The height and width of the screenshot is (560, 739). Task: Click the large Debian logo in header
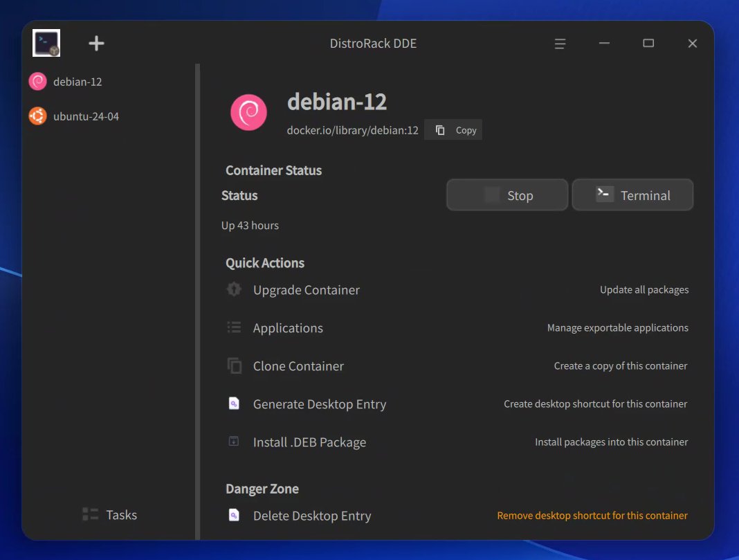click(x=249, y=112)
